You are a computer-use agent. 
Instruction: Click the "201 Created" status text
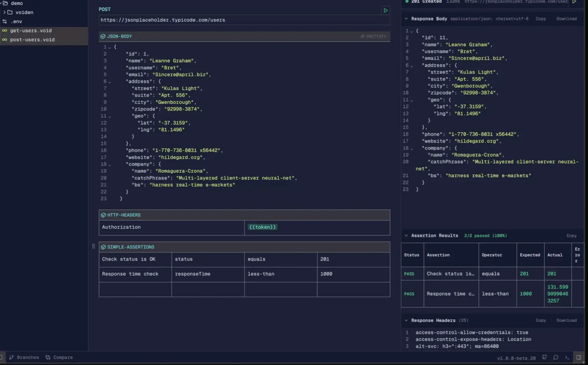426,2
